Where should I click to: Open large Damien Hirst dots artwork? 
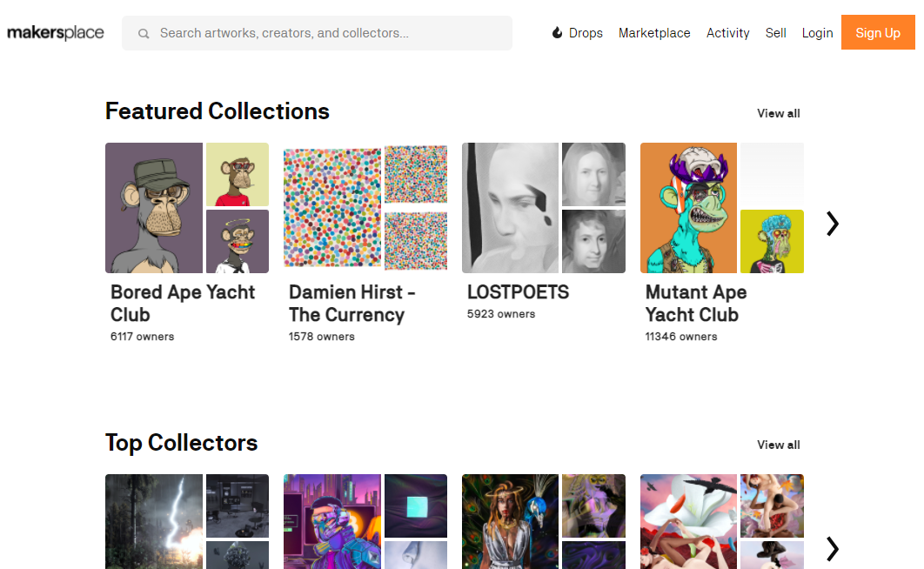[332, 208]
